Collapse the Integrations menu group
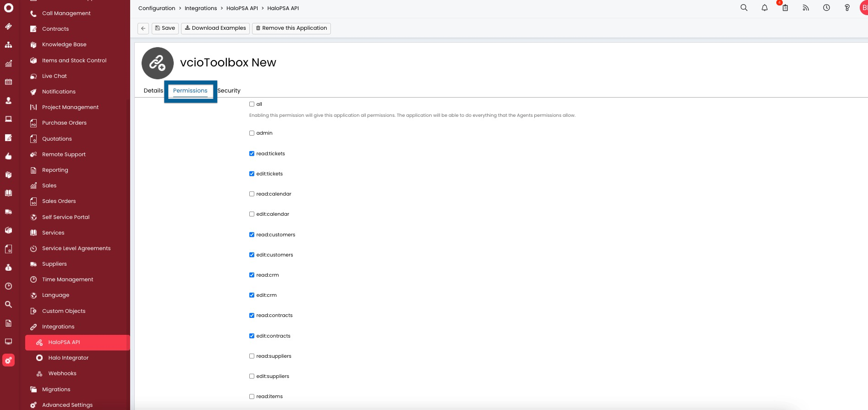868x410 pixels. pos(58,327)
